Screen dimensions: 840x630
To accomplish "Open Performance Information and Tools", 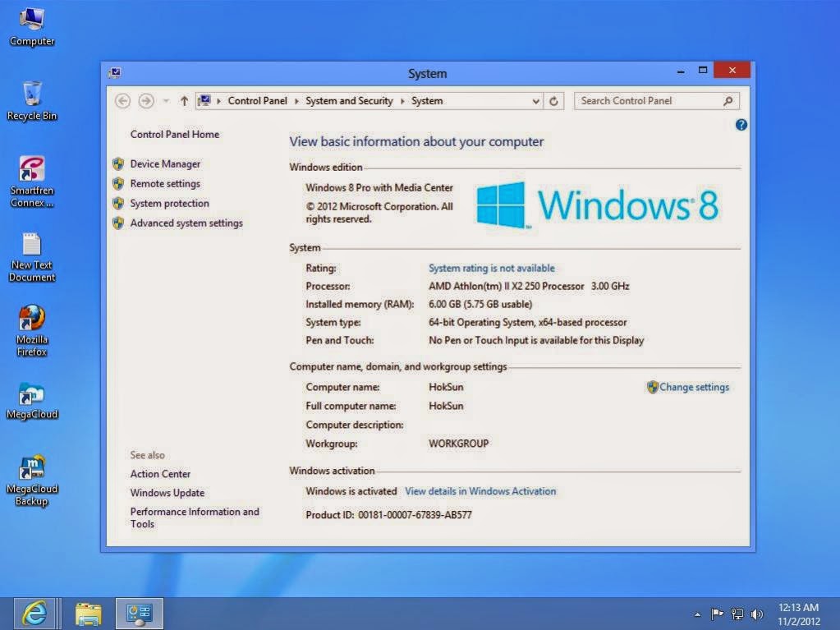I will coord(195,518).
